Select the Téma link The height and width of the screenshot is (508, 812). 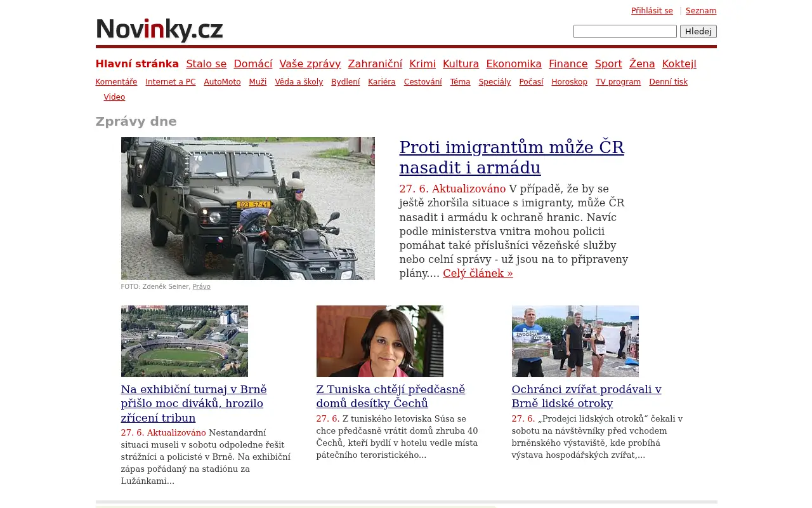461,82
